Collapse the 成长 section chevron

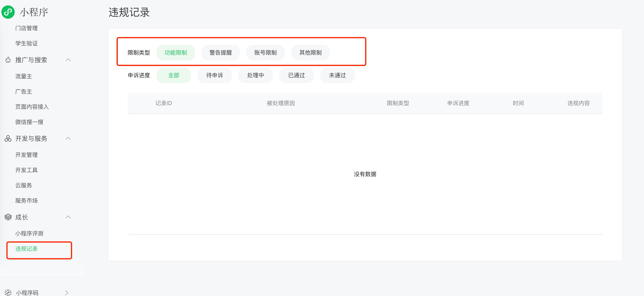pyautogui.click(x=68, y=217)
